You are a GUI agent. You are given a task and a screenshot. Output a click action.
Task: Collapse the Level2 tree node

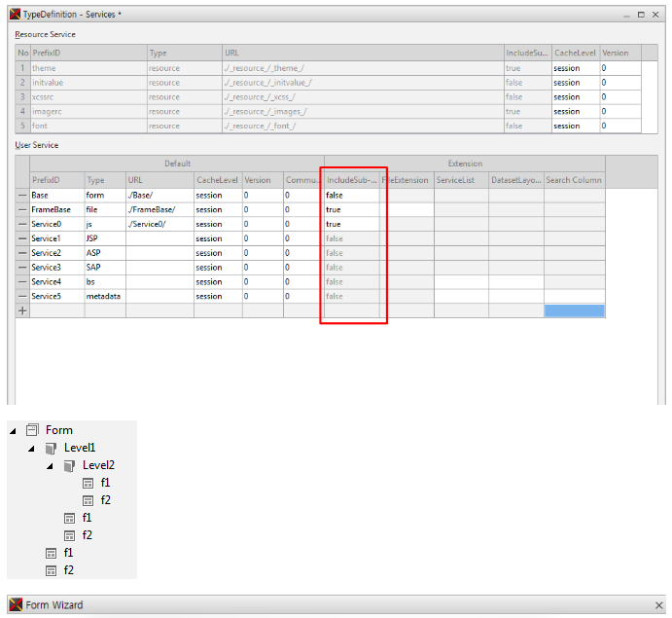click(x=50, y=465)
